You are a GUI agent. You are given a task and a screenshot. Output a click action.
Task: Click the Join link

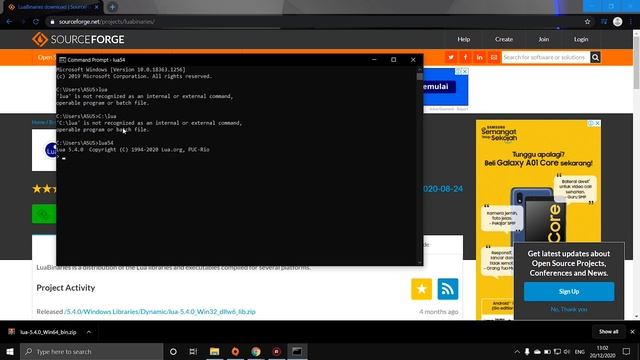click(544, 40)
